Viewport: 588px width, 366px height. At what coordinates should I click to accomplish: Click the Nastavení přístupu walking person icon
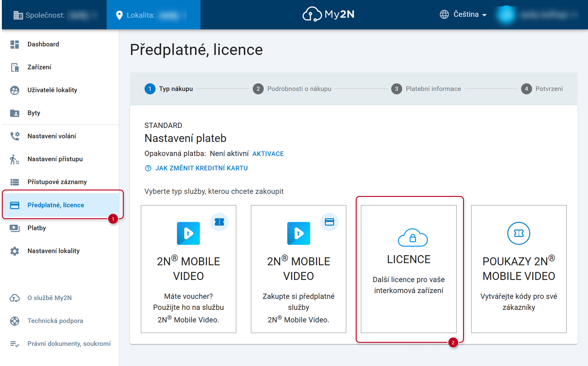[15, 159]
